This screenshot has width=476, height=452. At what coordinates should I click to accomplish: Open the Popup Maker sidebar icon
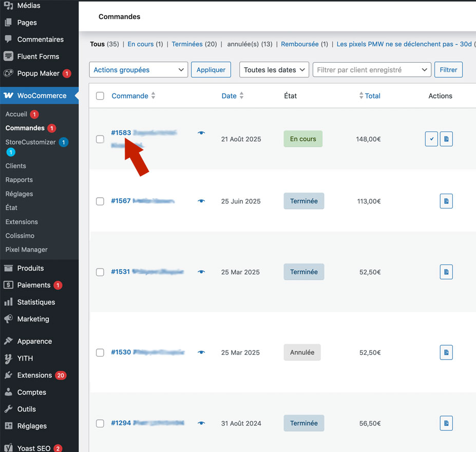8,73
